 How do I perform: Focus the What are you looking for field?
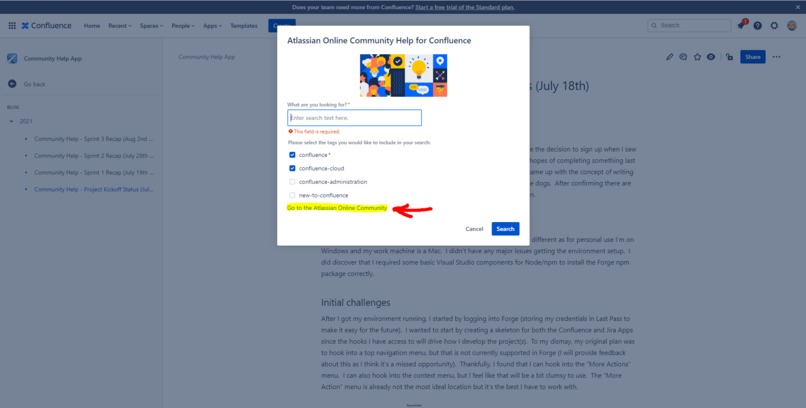coord(354,118)
